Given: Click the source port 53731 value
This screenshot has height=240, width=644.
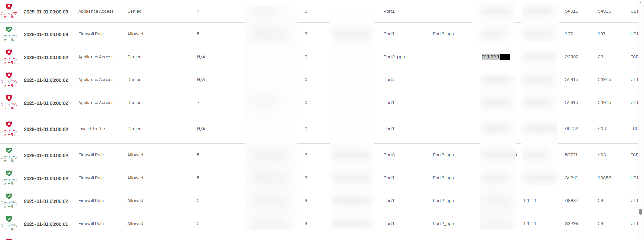Looking at the screenshot, I should click(571, 155).
